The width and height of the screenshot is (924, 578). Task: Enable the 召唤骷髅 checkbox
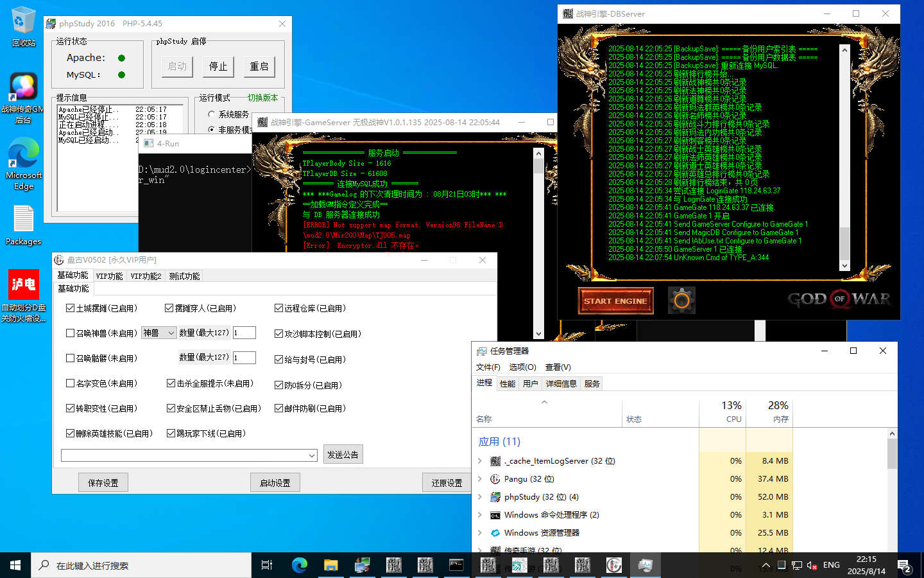click(70, 358)
